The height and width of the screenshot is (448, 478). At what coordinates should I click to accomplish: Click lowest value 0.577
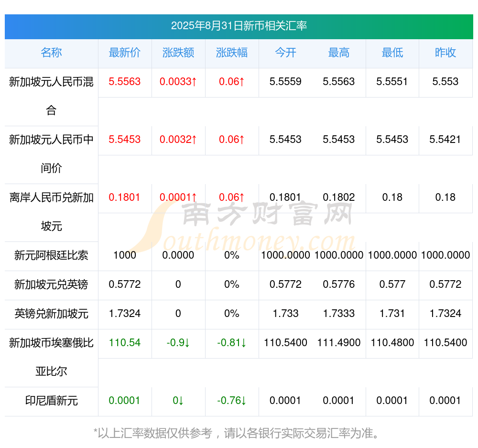coord(392,284)
